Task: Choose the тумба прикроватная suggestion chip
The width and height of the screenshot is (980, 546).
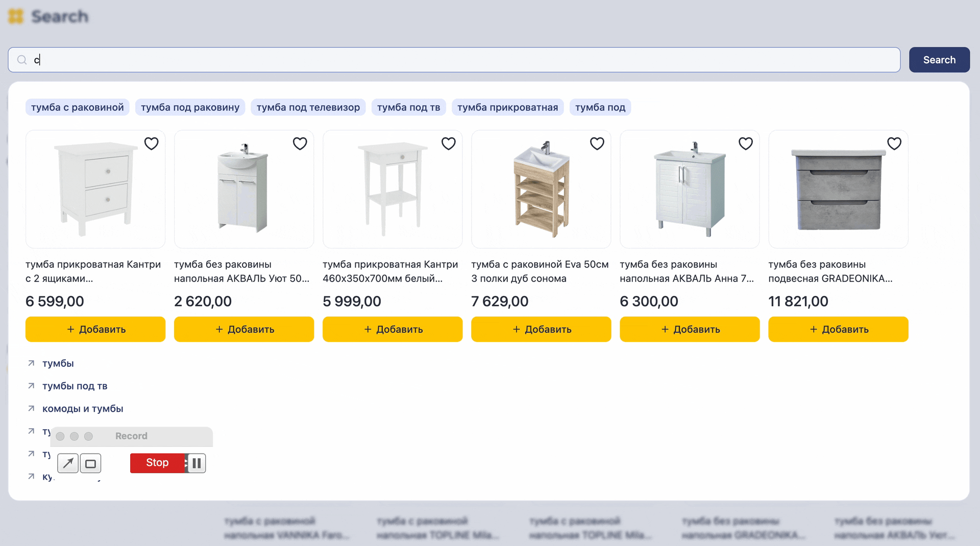Action: point(507,107)
